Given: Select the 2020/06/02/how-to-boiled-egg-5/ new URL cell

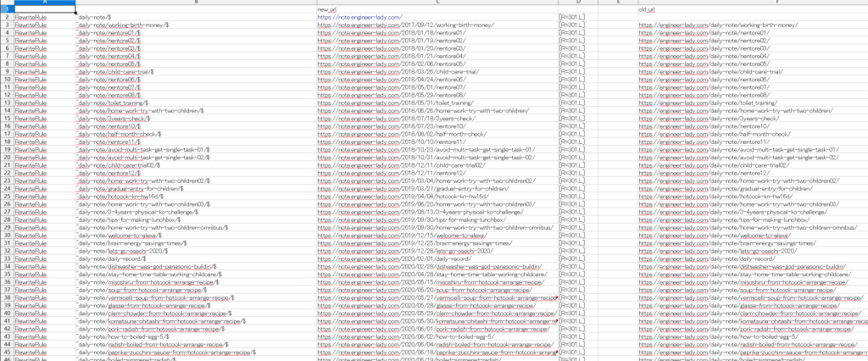Looking at the screenshot, I should coord(437,336).
